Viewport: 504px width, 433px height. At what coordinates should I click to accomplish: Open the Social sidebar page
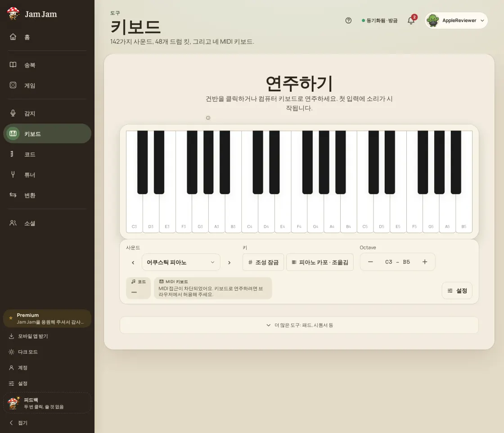coord(47,223)
